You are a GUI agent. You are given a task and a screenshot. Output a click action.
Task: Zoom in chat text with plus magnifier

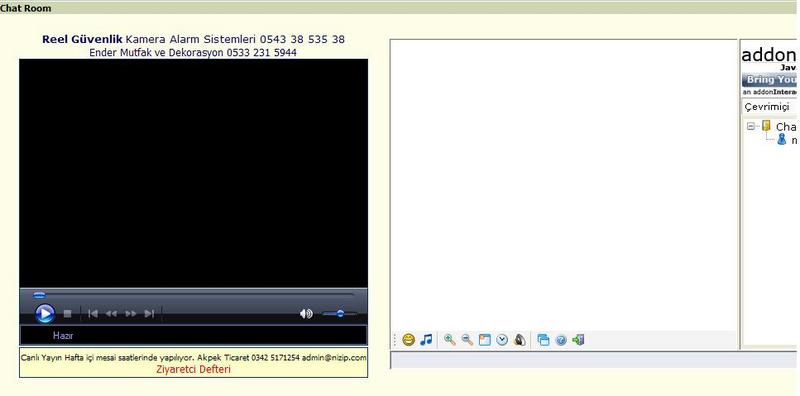[x=449, y=340]
